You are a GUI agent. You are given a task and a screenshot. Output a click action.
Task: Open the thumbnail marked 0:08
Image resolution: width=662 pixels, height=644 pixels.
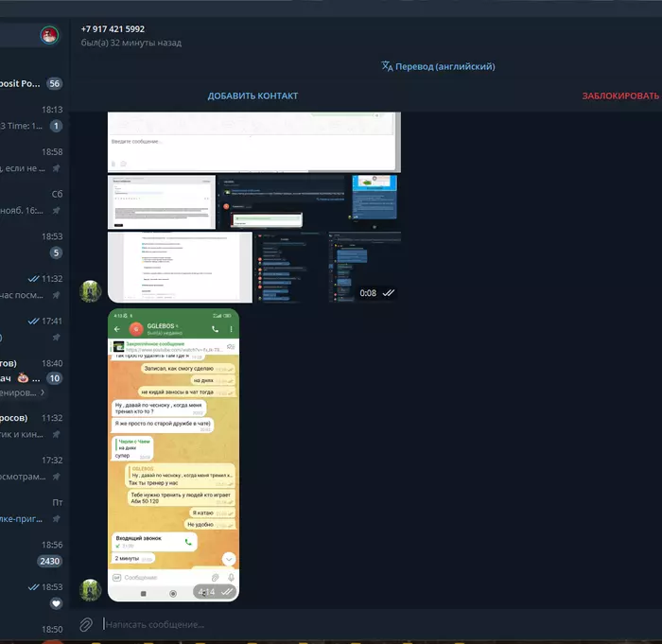tap(365, 267)
